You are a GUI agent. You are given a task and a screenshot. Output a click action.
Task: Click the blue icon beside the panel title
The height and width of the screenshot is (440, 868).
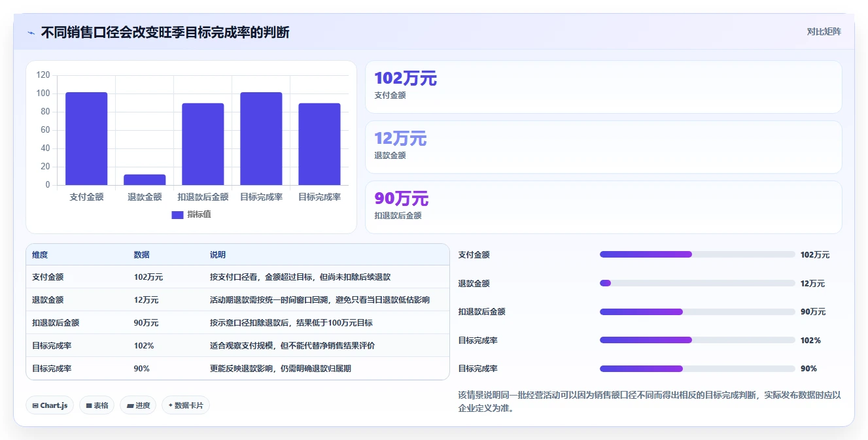pyautogui.click(x=31, y=33)
